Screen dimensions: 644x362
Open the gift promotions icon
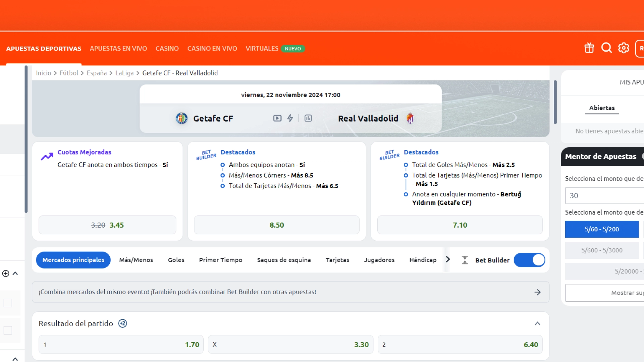pyautogui.click(x=589, y=48)
